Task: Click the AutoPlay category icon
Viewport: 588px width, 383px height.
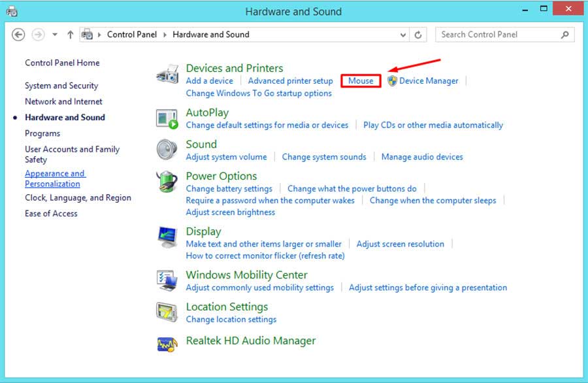Action: [x=167, y=119]
